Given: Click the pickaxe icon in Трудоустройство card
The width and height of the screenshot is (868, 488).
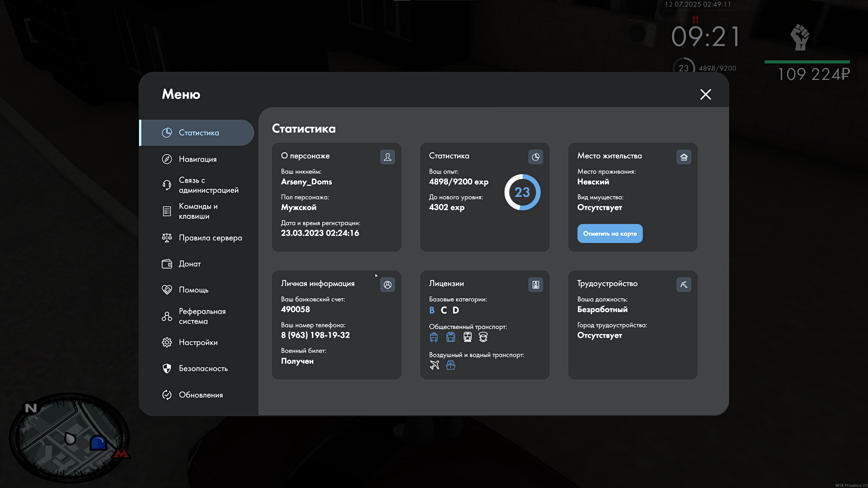Looking at the screenshot, I should click(684, 285).
